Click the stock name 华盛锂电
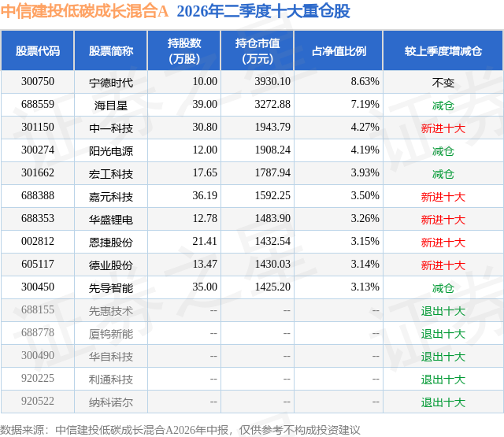The height and width of the screenshot is (437, 504). 111,220
